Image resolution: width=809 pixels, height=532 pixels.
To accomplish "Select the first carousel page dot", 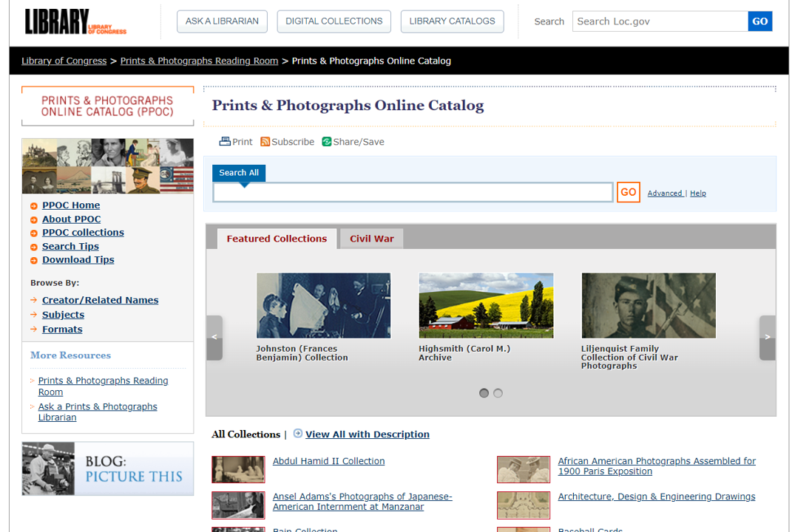I will click(484, 393).
